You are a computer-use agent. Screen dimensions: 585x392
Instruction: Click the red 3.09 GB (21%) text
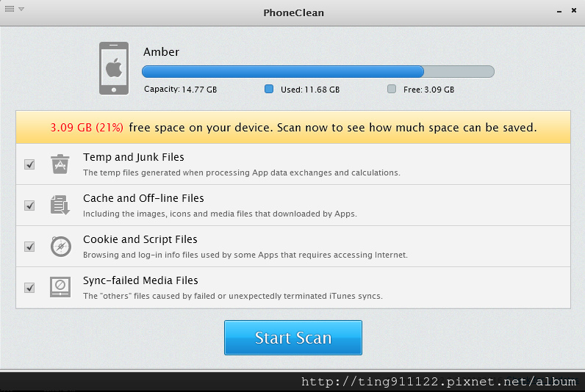pos(87,128)
